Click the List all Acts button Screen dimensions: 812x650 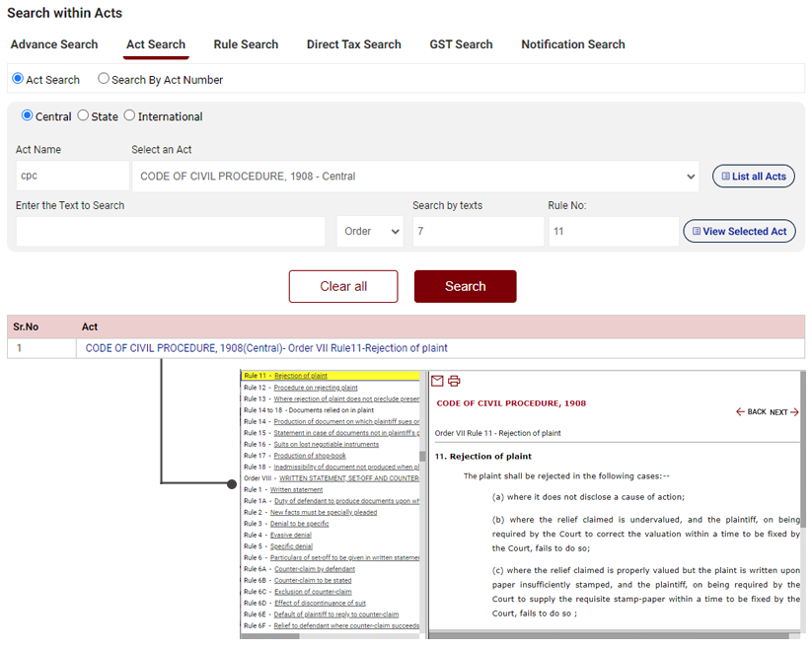click(x=753, y=177)
